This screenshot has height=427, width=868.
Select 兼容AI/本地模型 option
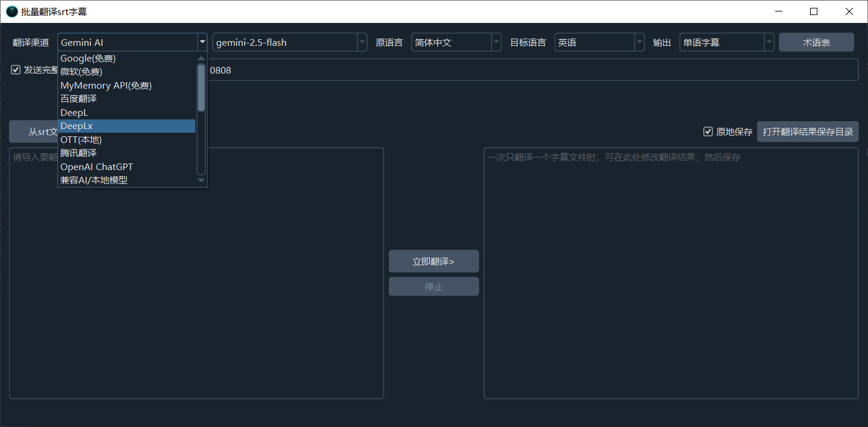click(94, 180)
